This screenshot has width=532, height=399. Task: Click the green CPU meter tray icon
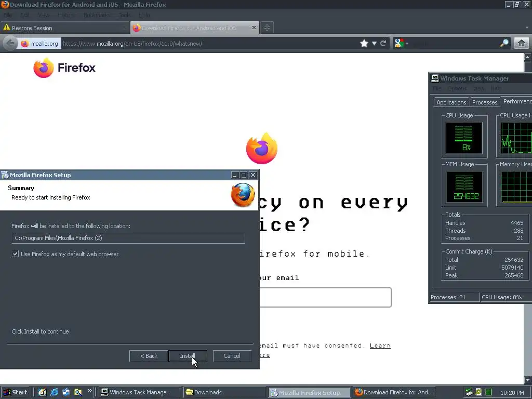tap(488, 392)
